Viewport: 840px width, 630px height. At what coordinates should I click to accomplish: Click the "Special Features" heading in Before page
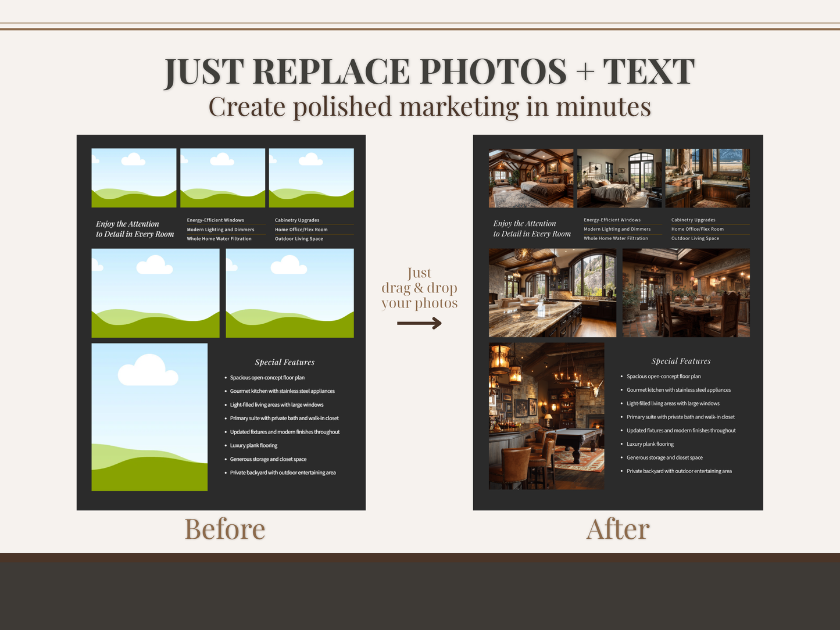point(285,362)
